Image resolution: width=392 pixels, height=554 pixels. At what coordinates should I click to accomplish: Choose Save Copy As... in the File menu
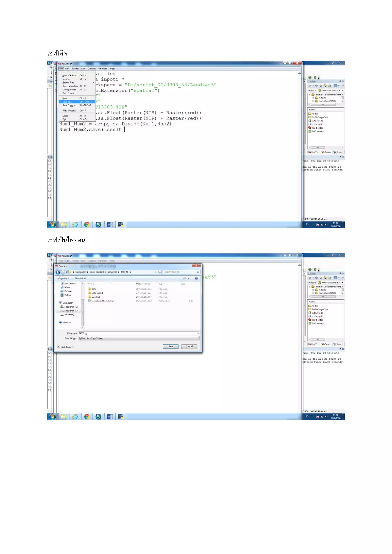[70, 105]
